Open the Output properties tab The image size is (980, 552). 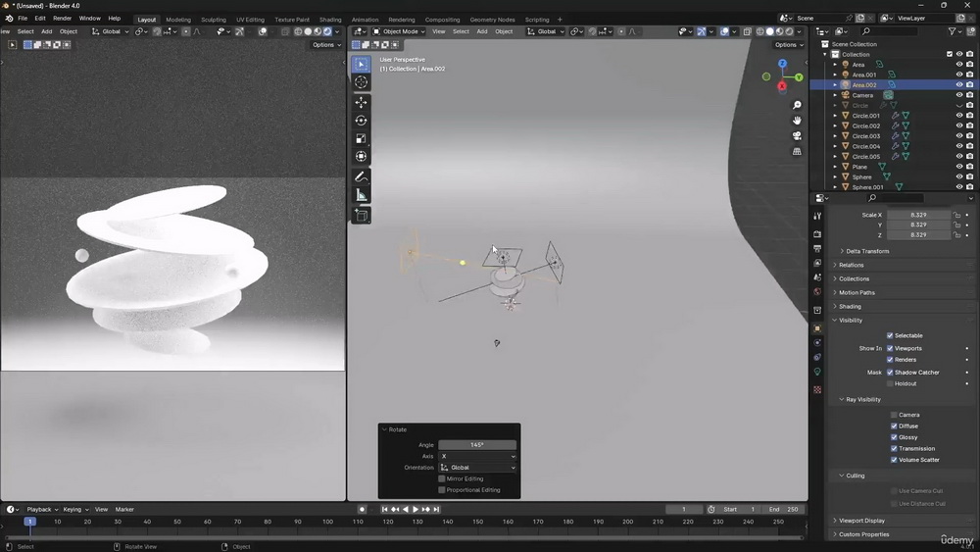pos(817,249)
